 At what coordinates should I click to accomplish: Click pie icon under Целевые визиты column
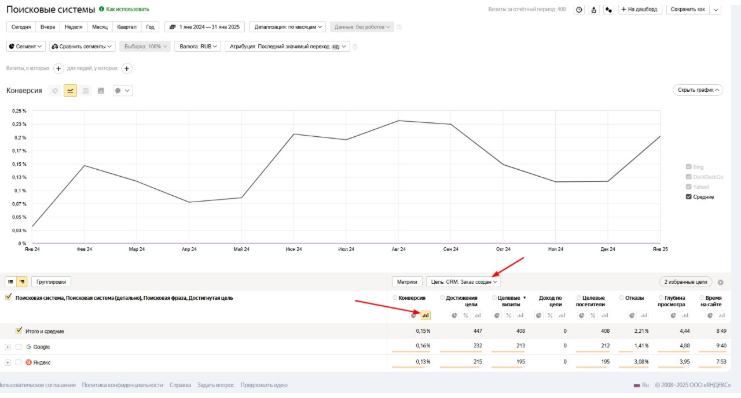pyautogui.click(x=497, y=315)
